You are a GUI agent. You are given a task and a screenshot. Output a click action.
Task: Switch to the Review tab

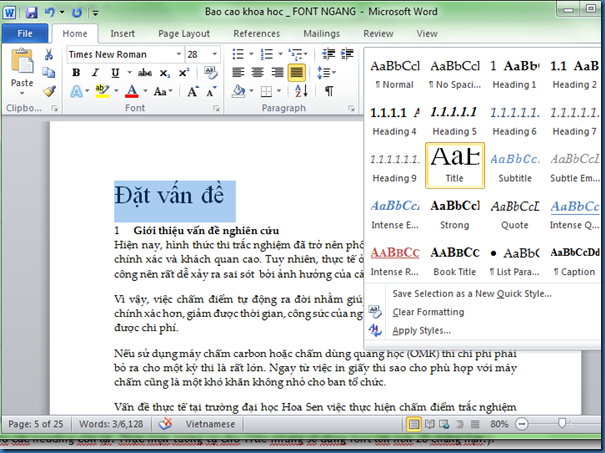(378, 34)
